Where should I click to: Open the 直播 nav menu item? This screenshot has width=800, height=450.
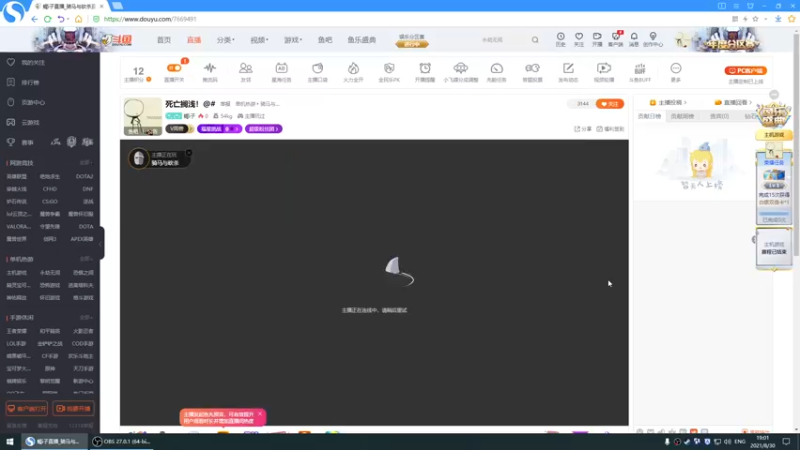[x=194, y=40]
